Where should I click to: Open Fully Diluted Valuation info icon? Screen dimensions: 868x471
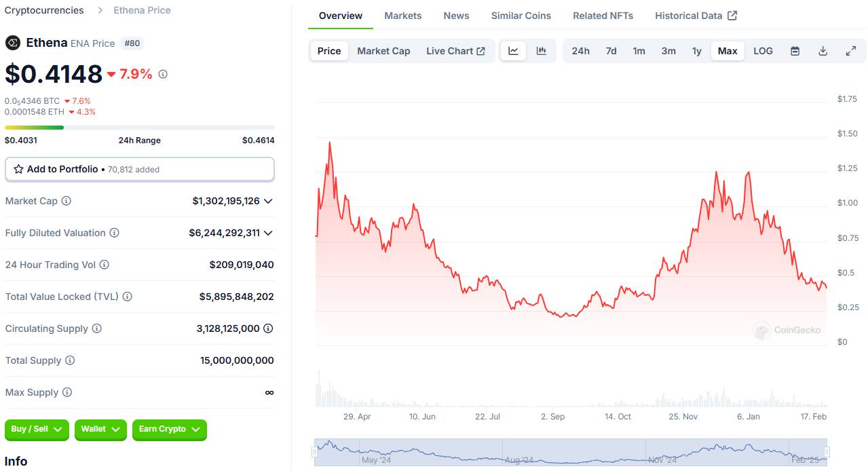click(x=115, y=233)
